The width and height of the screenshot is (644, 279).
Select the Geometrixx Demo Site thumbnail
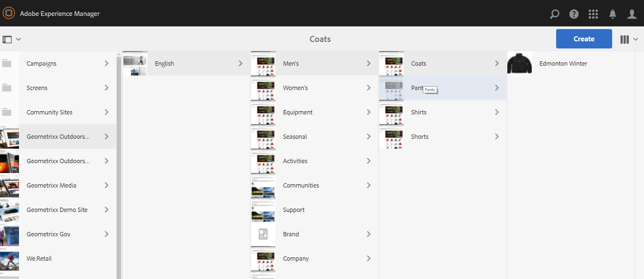[9, 210]
